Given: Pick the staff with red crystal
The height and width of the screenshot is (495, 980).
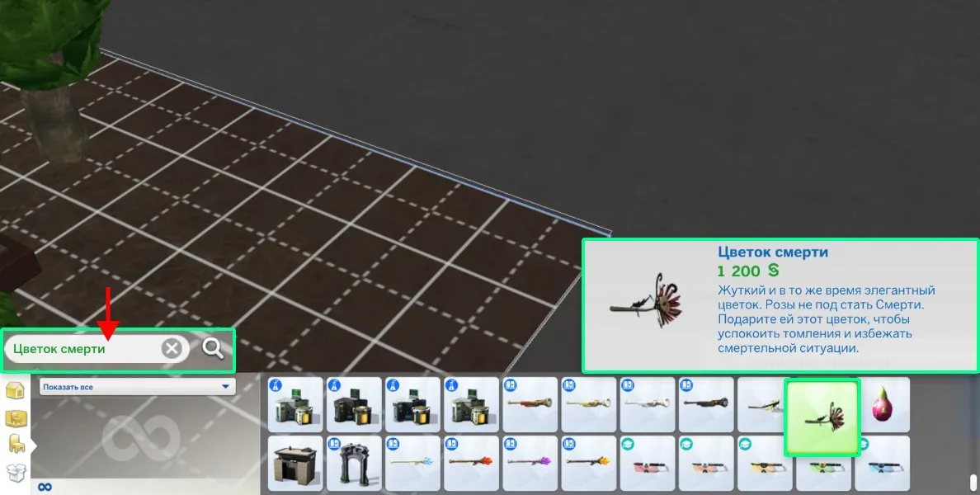Looking at the screenshot, I should point(471,463).
